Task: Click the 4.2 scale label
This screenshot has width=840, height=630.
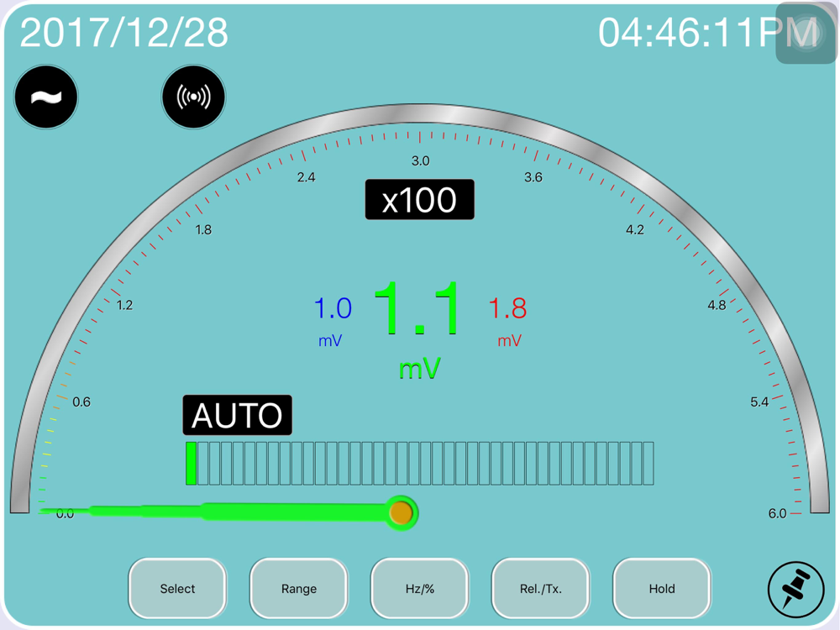Action: 635,230
